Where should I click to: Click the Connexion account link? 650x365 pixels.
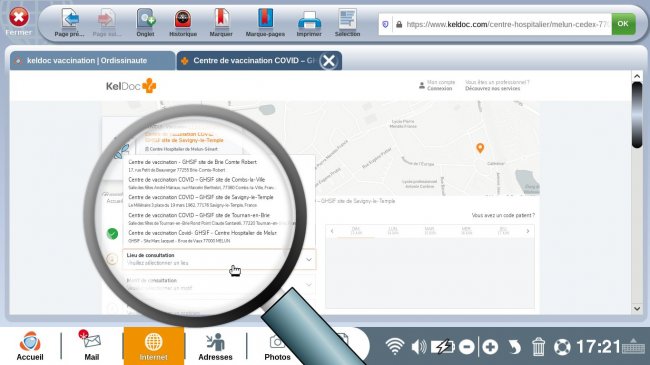439,88
